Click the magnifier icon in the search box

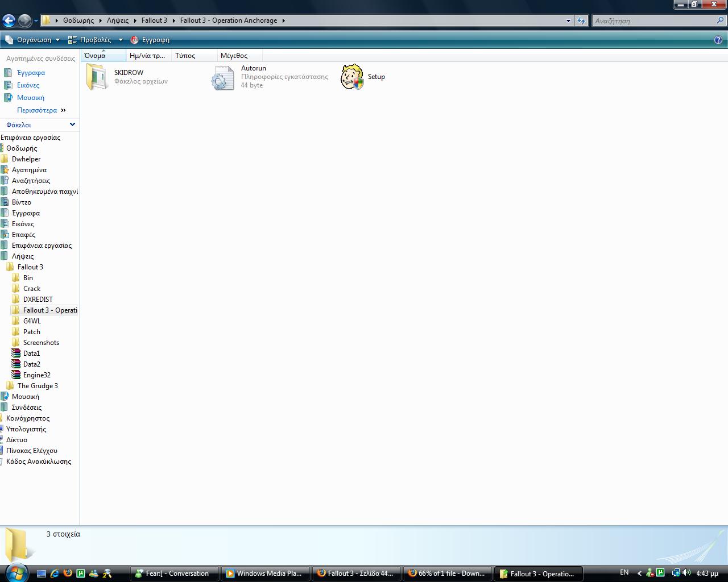(721, 20)
